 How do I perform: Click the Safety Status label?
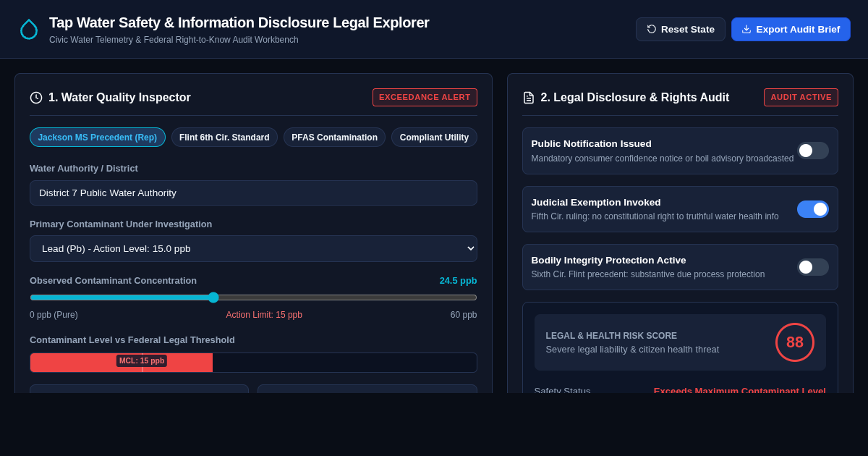562,391
